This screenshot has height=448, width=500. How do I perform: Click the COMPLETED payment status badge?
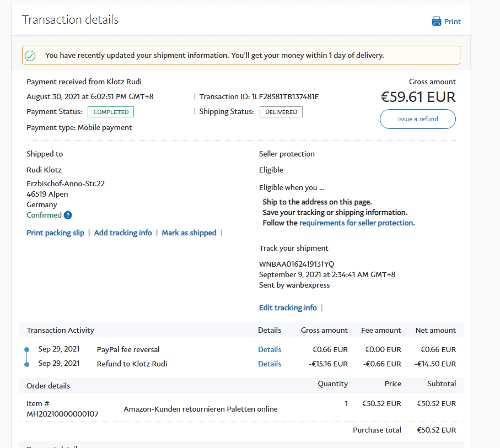[111, 112]
